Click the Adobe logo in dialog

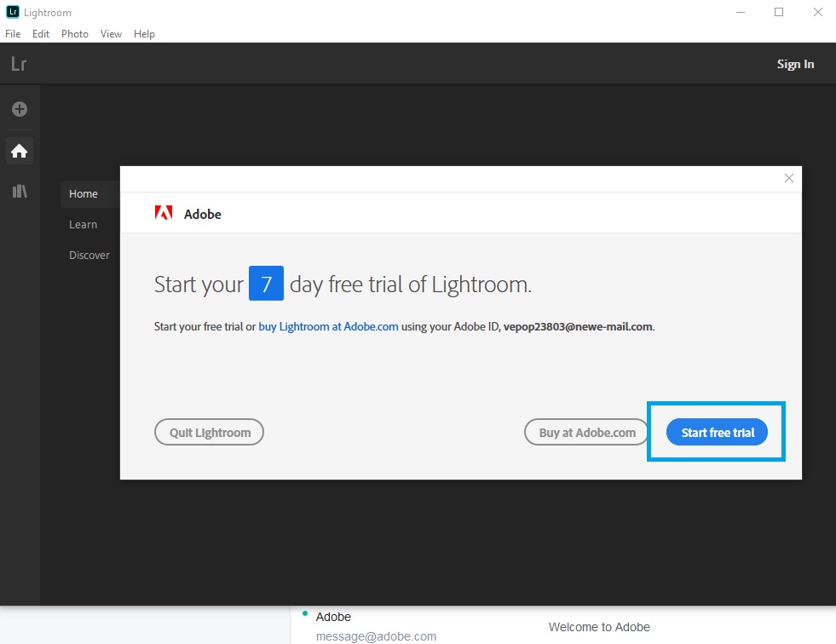(x=163, y=213)
